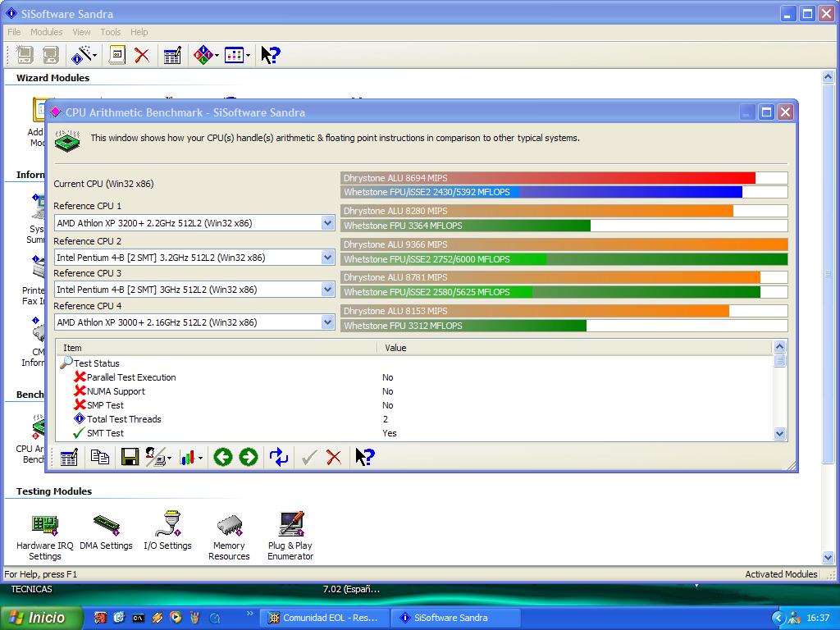The image size is (840, 630).
Task: Click the wizard wand icon in main toolbar
Action: 81,55
